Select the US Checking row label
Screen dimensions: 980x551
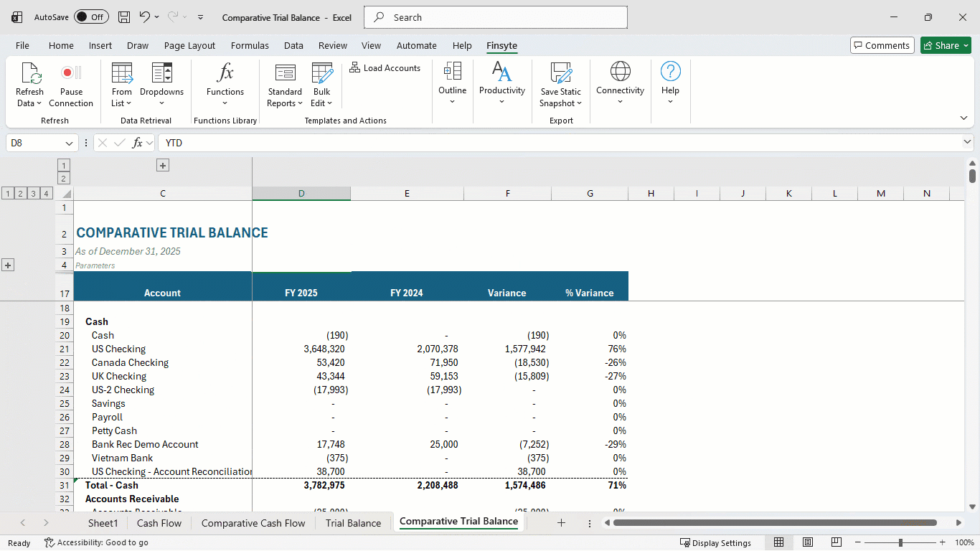click(118, 349)
